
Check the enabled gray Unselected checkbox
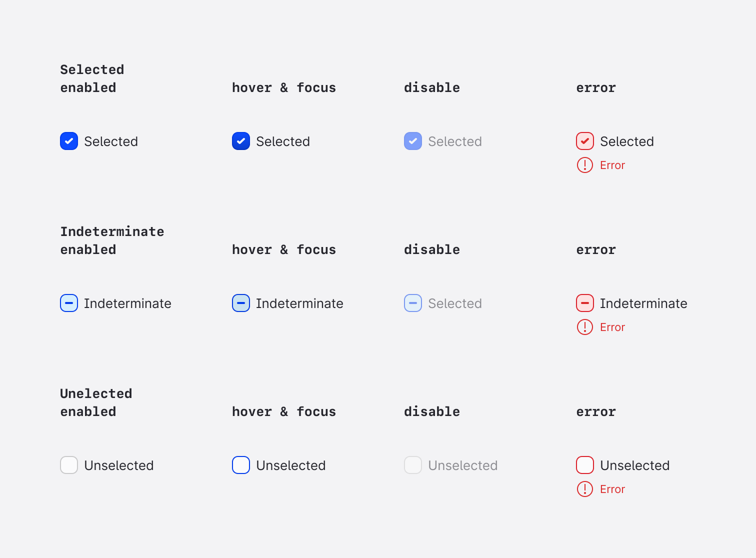pyautogui.click(x=69, y=465)
